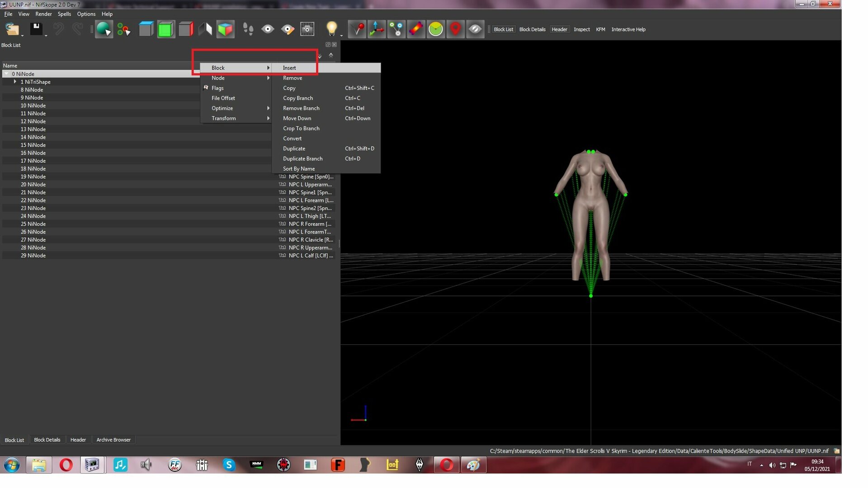
Task: Toggle Block Details toolbar button
Action: [532, 29]
